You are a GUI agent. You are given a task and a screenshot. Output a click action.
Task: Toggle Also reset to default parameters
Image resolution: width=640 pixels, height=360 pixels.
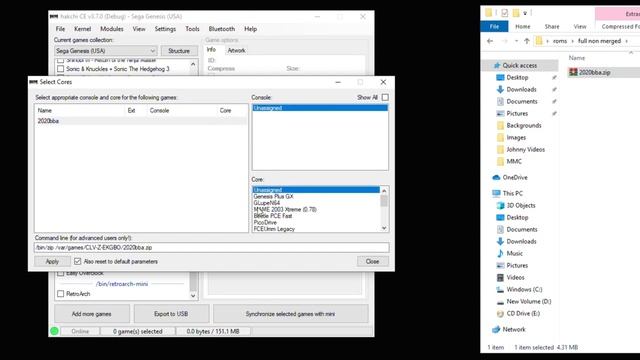pos(78,261)
